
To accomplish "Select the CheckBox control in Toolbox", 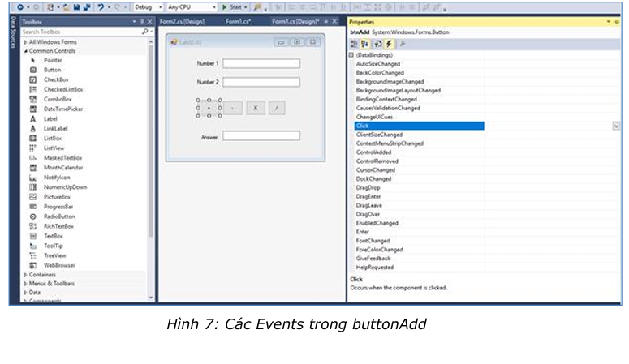I will pyautogui.click(x=56, y=79).
